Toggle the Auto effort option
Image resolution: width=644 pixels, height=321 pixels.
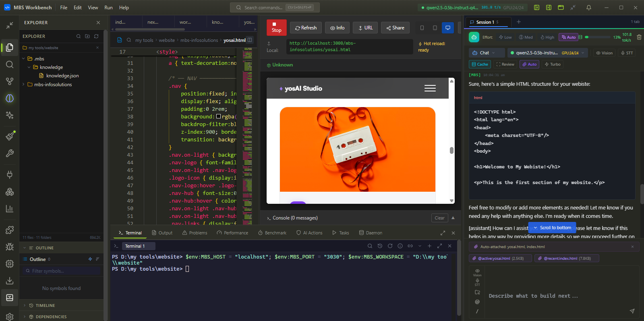[568, 37]
